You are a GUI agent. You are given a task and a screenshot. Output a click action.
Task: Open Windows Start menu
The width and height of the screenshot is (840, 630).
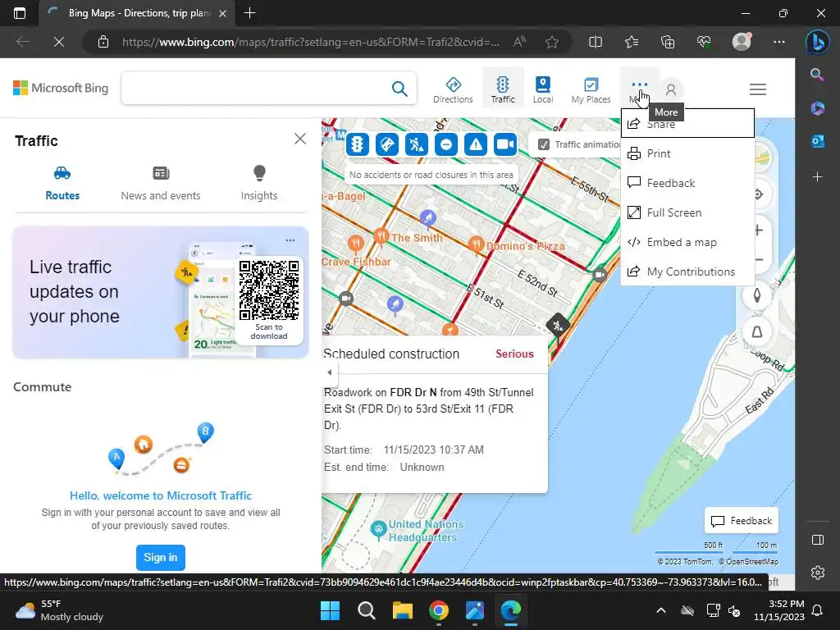tap(330, 610)
